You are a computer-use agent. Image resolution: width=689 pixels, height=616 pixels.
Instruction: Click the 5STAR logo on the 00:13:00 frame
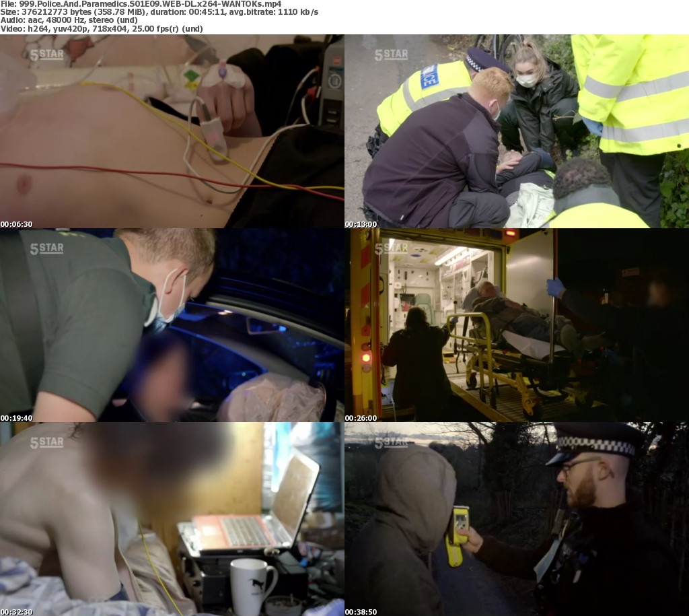coord(392,55)
